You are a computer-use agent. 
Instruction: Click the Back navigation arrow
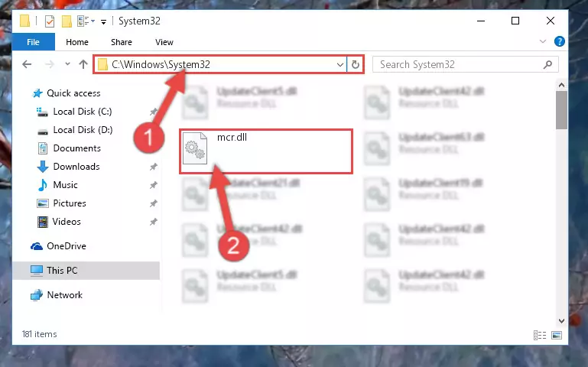[x=27, y=64]
